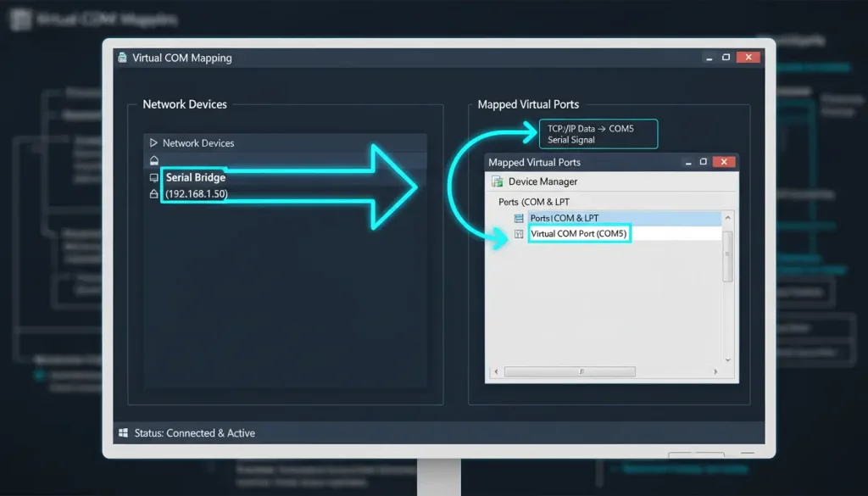
Task: Click the horizontal scrollbar left arrow
Action: (x=495, y=371)
